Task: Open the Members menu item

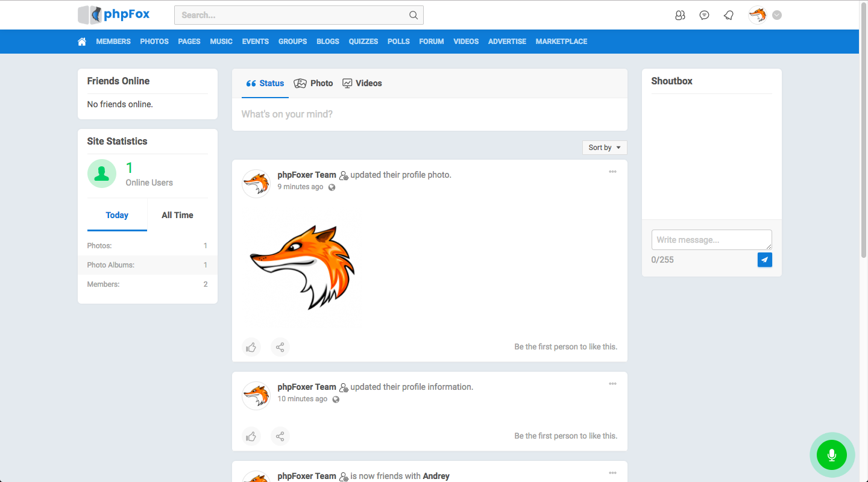Action: click(x=113, y=42)
